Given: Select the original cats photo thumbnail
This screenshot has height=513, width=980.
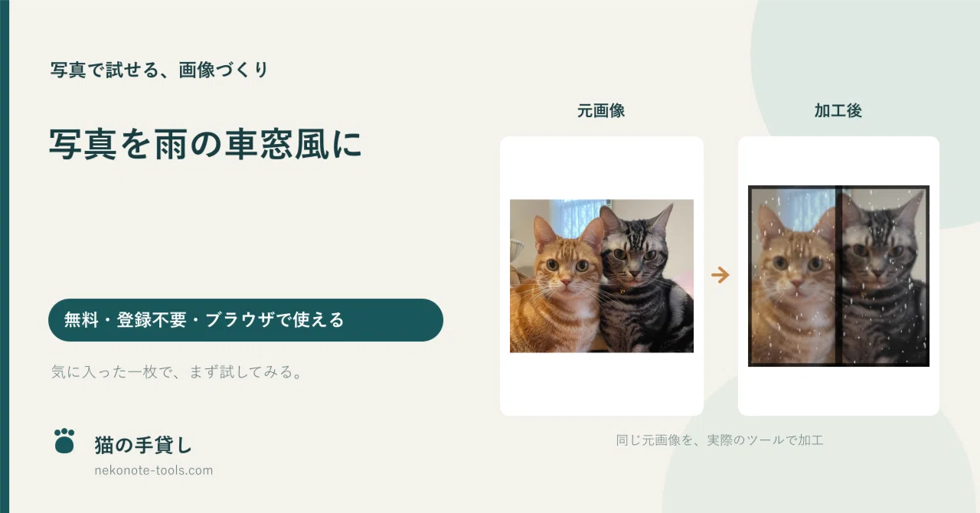Looking at the screenshot, I should 602,276.
